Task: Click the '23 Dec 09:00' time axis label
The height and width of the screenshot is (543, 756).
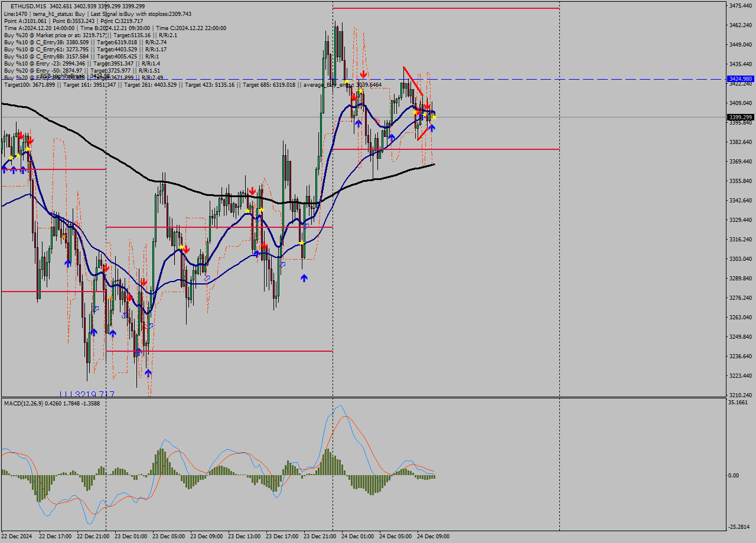Action: tap(206, 537)
